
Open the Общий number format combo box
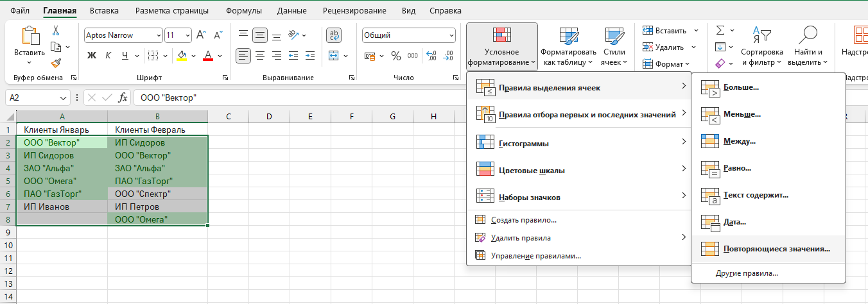point(408,35)
